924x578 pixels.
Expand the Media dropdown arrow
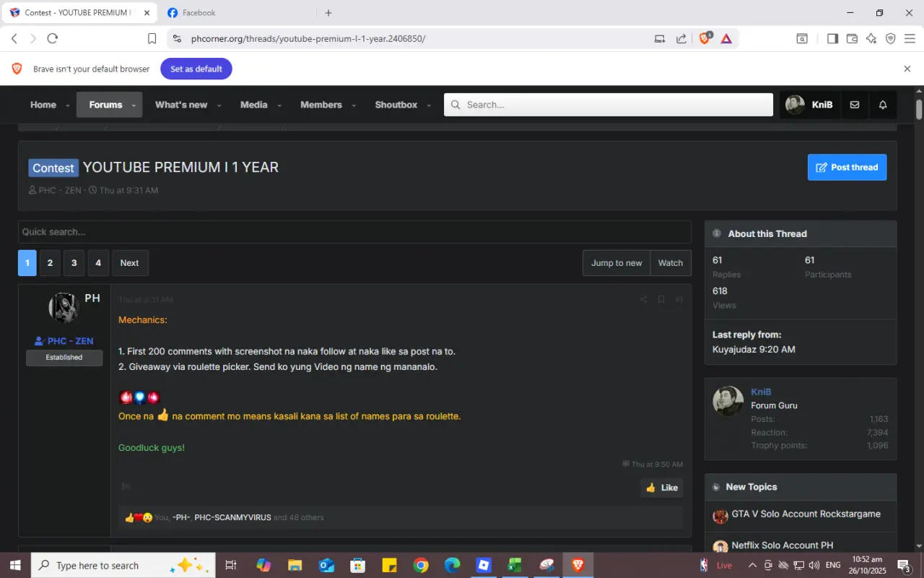(x=279, y=105)
